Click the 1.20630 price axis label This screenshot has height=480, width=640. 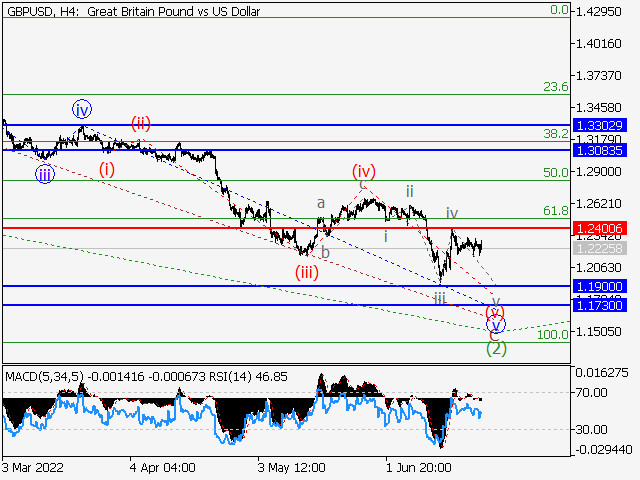pyautogui.click(x=599, y=267)
